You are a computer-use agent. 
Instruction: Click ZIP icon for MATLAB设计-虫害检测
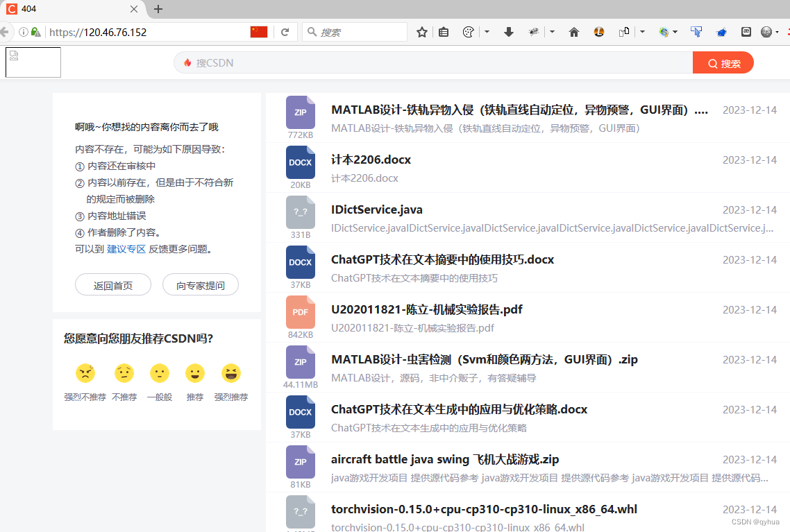(x=301, y=361)
